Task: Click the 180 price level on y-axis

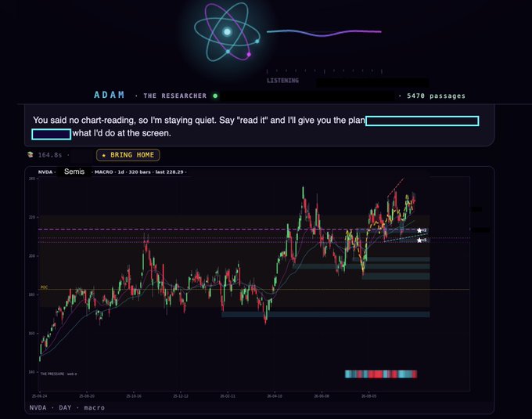Action: coord(32,294)
